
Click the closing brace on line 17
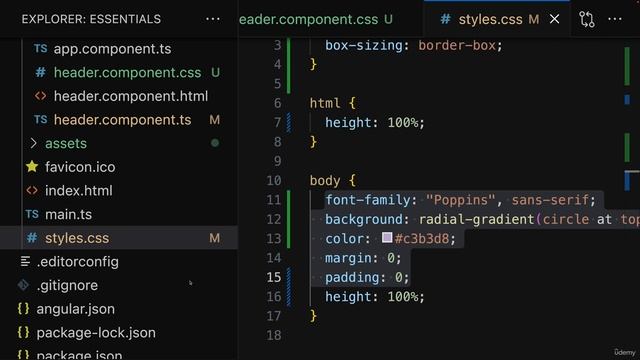point(313,316)
